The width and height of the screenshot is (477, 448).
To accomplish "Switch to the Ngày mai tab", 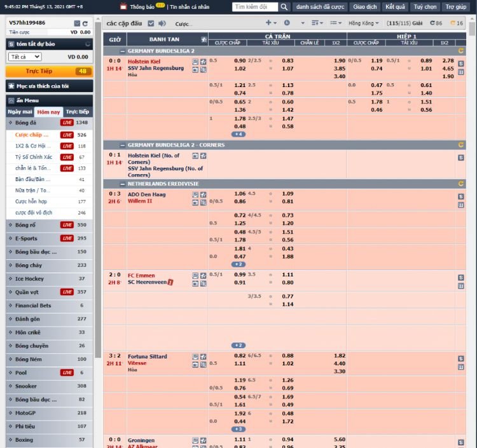I will coord(20,111).
